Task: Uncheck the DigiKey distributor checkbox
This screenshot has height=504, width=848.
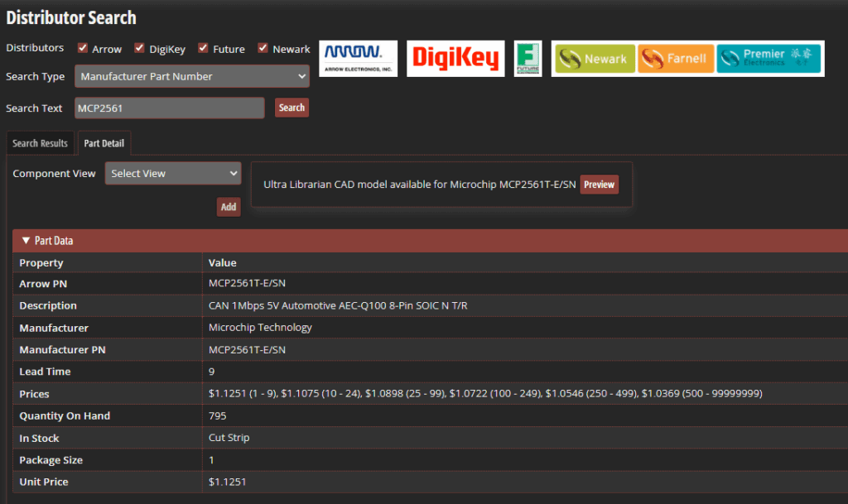Action: pyautogui.click(x=139, y=48)
